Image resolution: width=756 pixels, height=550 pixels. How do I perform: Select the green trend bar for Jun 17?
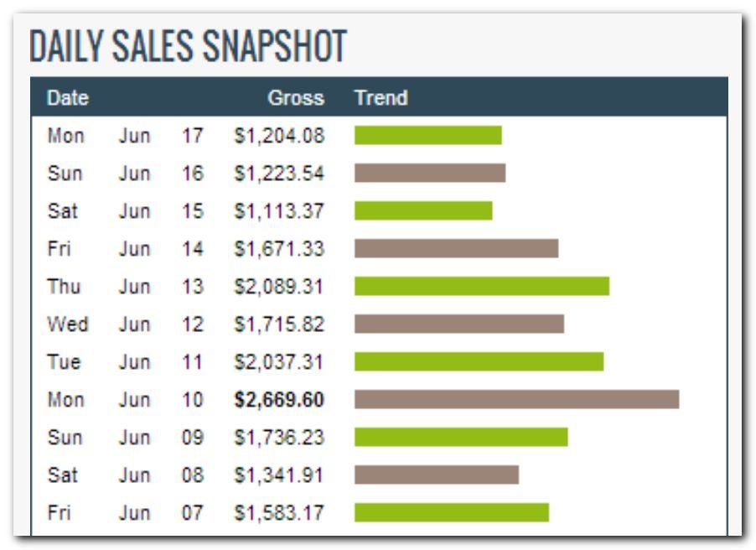tap(427, 135)
